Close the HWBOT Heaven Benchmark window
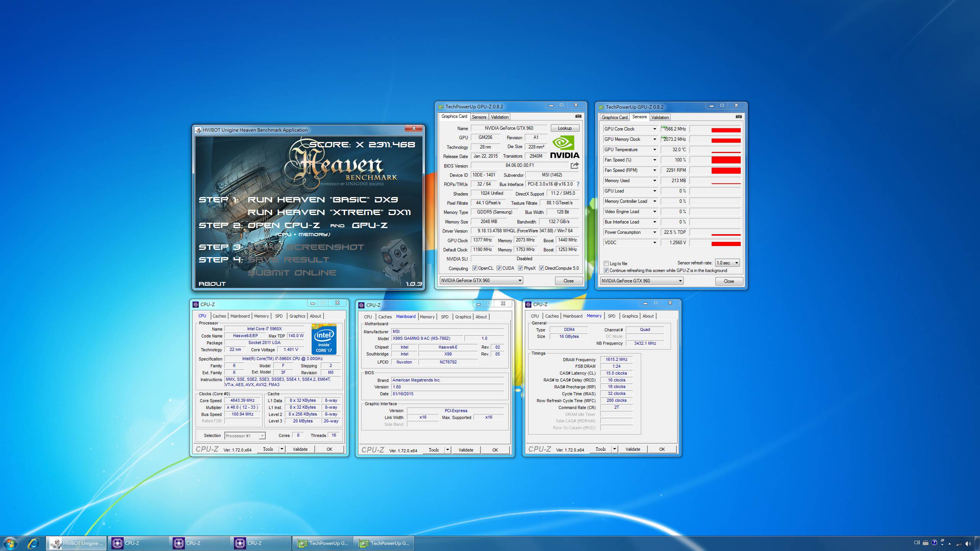 click(x=413, y=128)
